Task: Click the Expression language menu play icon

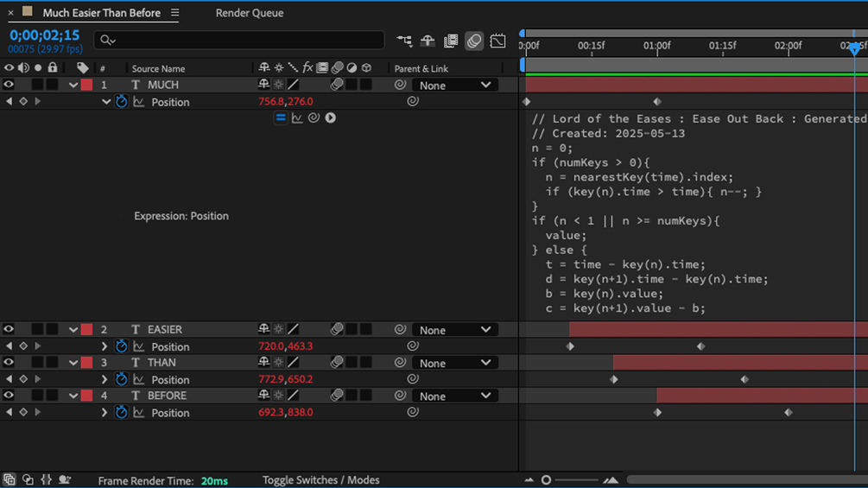Action: point(331,117)
